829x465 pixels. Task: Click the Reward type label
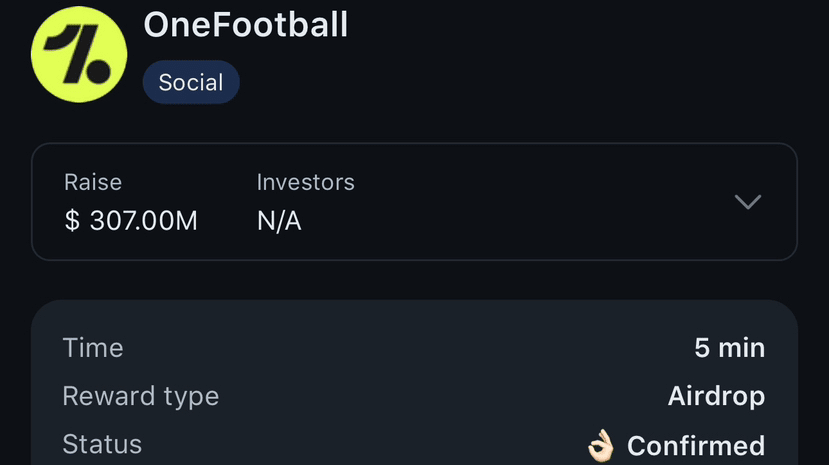click(140, 396)
